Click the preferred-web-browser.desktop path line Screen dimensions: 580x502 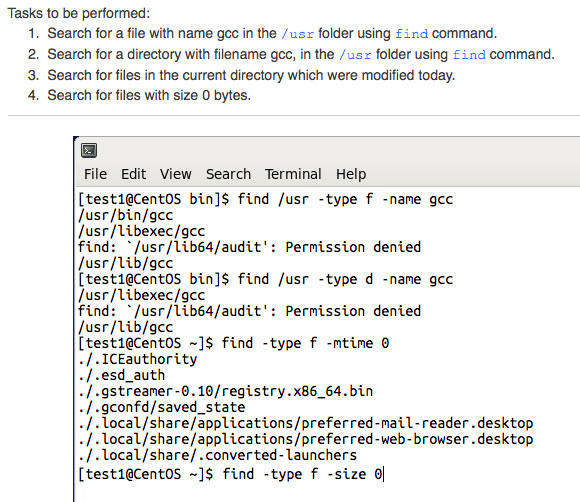tap(306, 439)
